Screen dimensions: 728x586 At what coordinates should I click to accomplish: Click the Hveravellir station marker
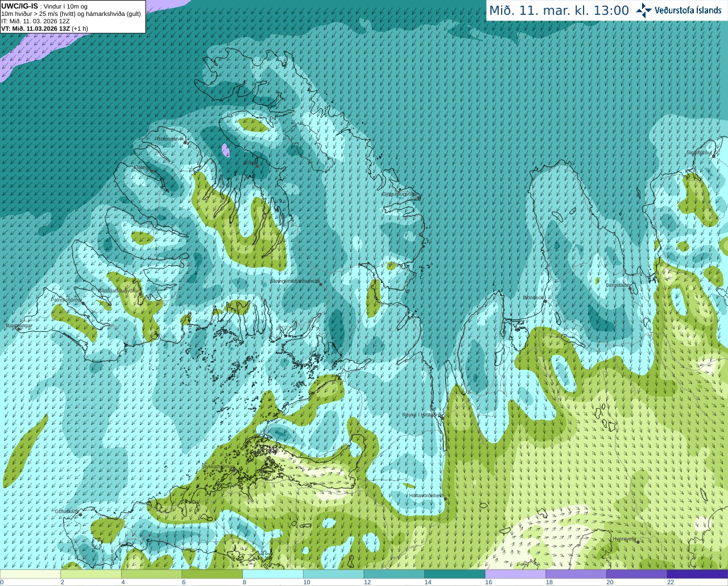[x=638, y=542]
